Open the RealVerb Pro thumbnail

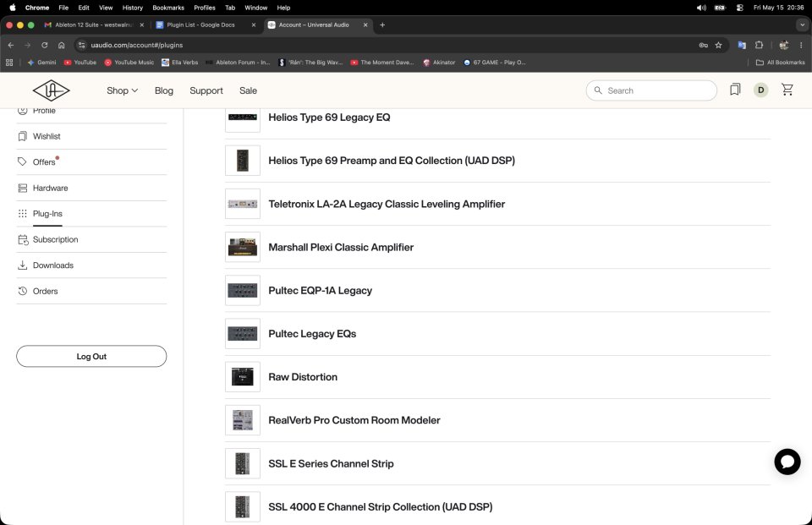[x=243, y=420]
